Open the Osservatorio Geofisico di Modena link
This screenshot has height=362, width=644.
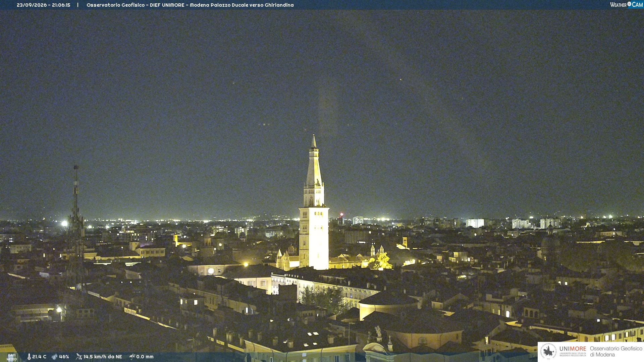(x=616, y=352)
